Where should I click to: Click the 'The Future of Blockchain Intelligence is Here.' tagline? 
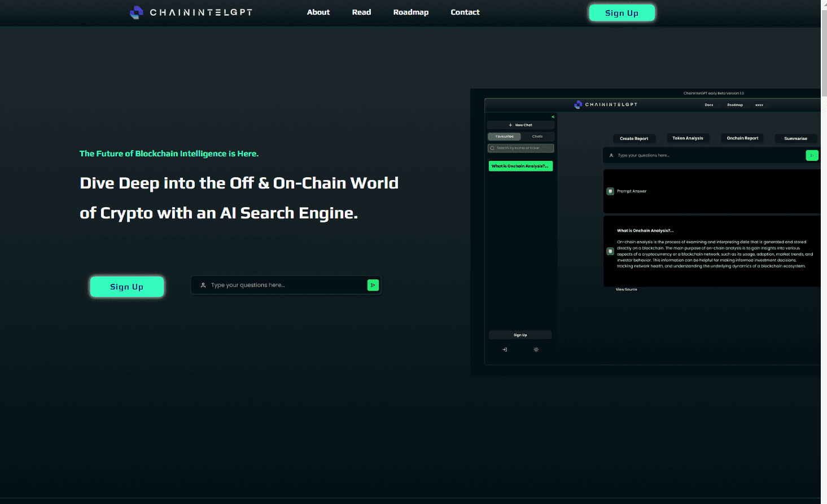click(169, 154)
